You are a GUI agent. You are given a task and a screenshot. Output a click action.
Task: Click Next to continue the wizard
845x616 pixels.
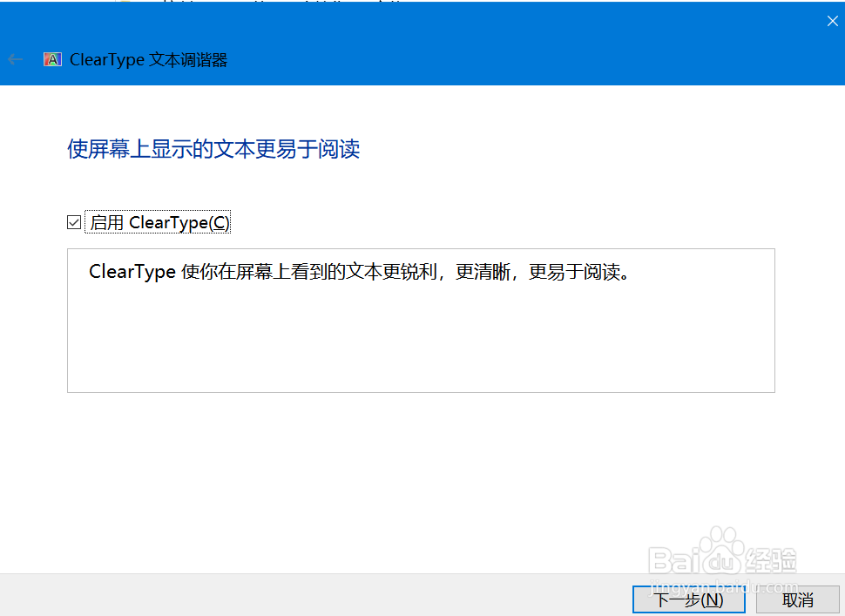click(x=688, y=599)
